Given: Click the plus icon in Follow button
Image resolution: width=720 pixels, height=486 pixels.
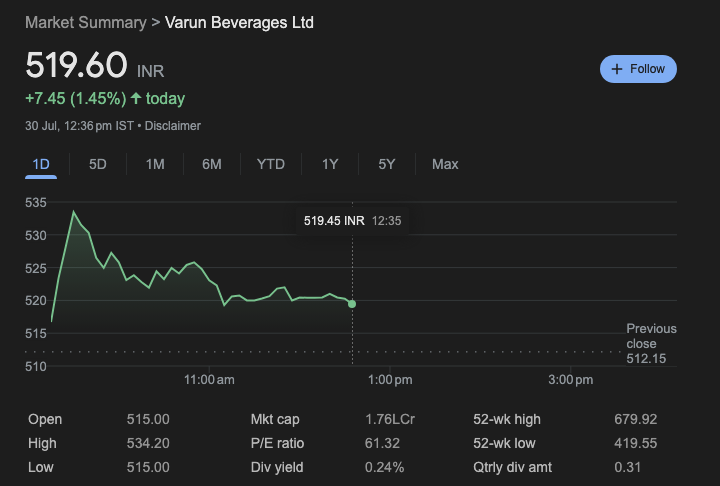Looking at the screenshot, I should [x=617, y=69].
